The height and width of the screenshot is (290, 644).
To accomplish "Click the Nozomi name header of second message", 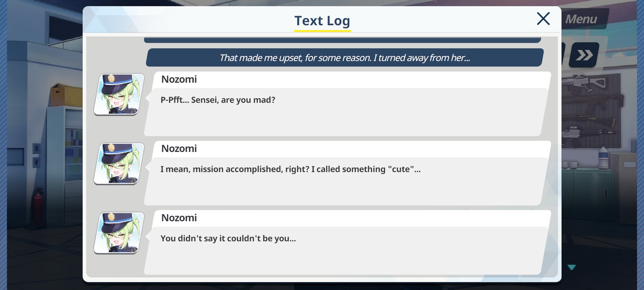I will [179, 149].
